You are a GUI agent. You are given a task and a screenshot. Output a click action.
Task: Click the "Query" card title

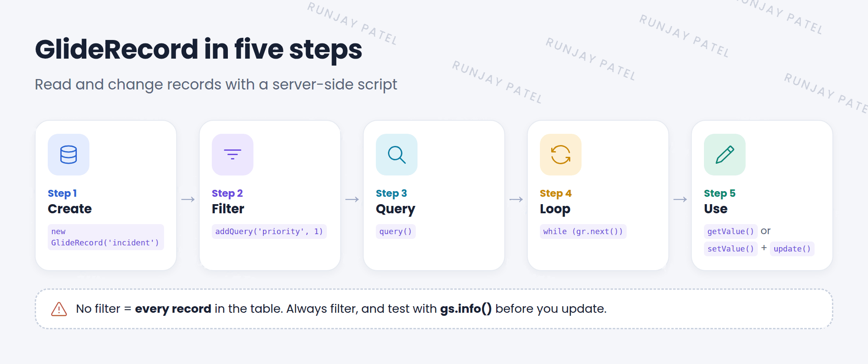395,209
